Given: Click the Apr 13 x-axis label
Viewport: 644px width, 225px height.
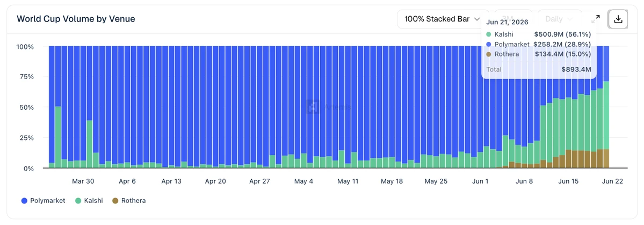Looking at the screenshot, I should tap(171, 181).
